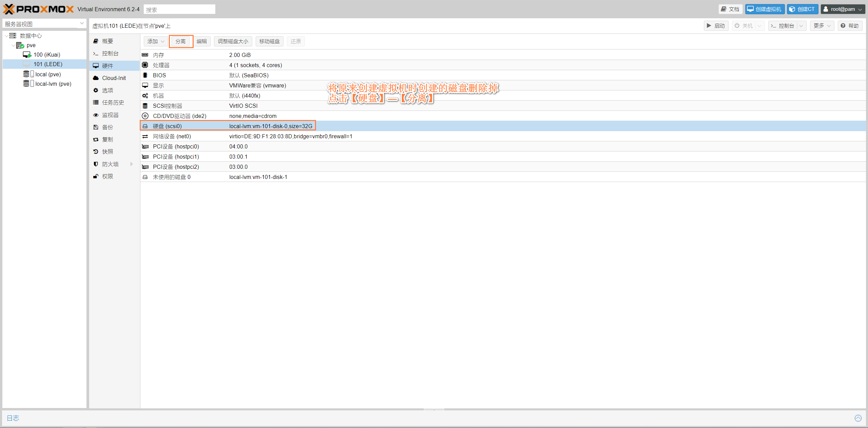Viewport: 868px width, 428px height.
Task: Open the 防火墙 submenu item
Action: tap(111, 164)
